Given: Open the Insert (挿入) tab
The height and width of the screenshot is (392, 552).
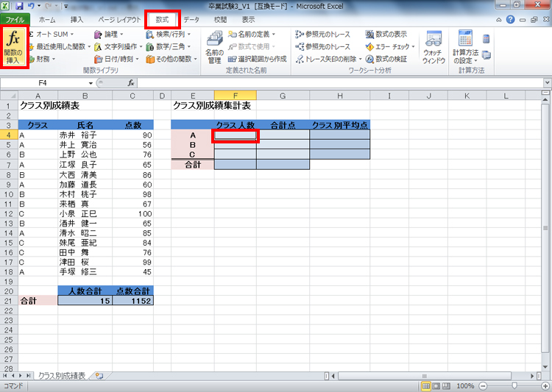Looking at the screenshot, I should (x=77, y=20).
